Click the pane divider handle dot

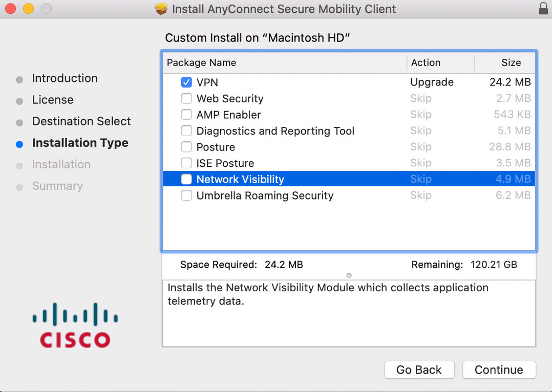point(349,275)
